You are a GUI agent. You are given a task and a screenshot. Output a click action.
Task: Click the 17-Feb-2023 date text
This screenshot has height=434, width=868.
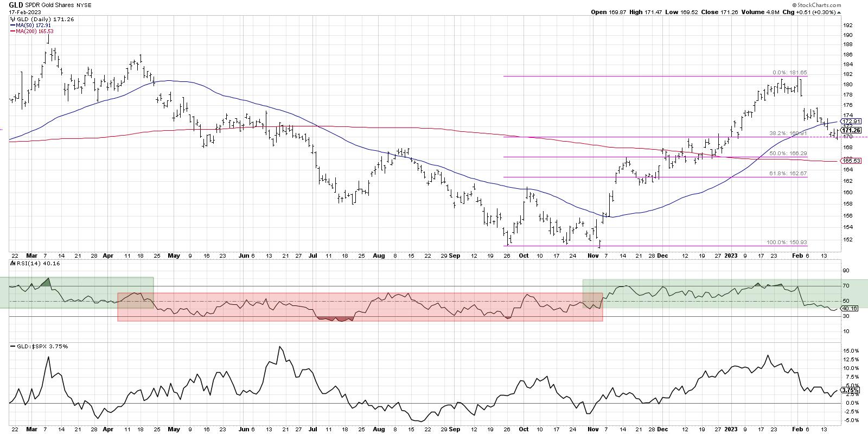24,12
